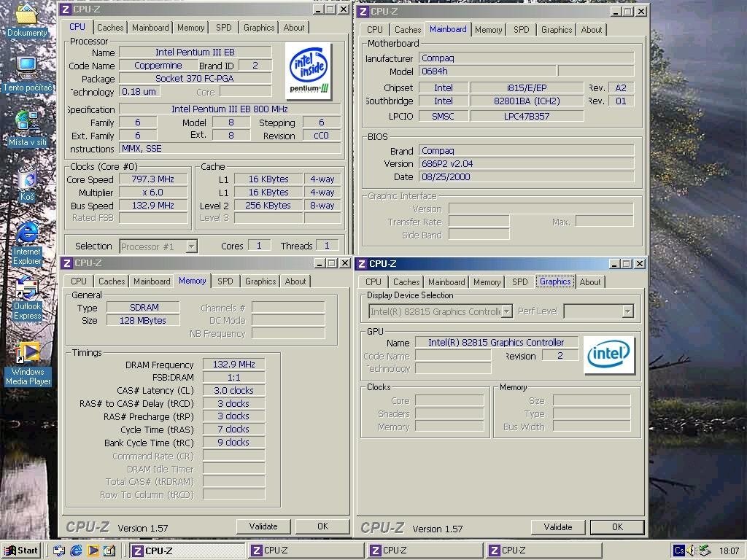Open Caches tab in bottom-left Memory window

[112, 281]
